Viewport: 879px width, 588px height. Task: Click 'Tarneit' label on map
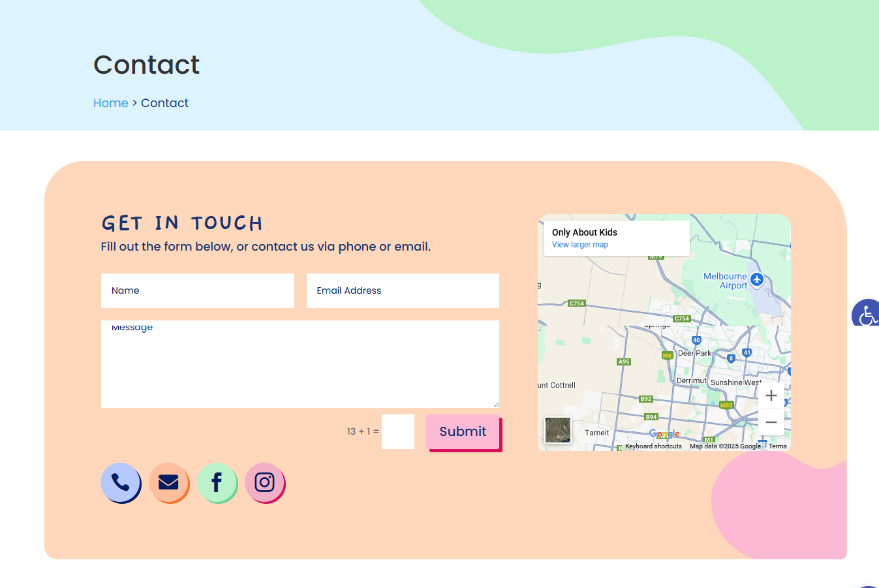(596, 433)
